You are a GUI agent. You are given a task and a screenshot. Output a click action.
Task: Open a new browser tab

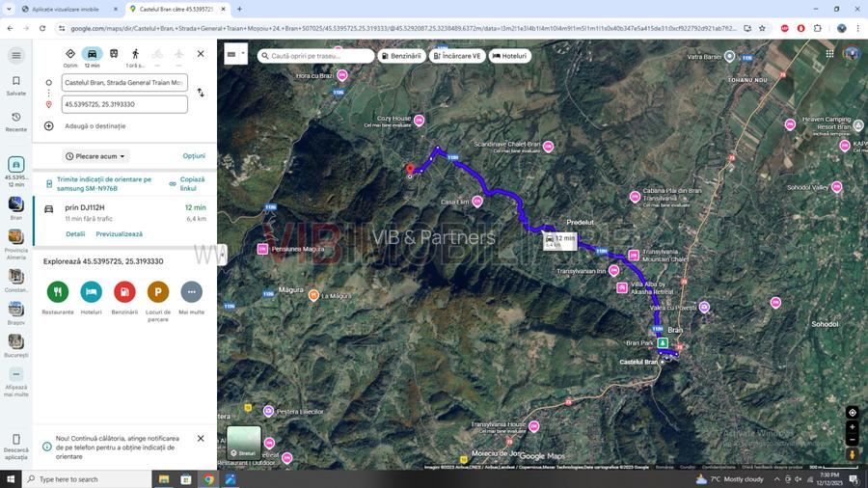pos(239,9)
